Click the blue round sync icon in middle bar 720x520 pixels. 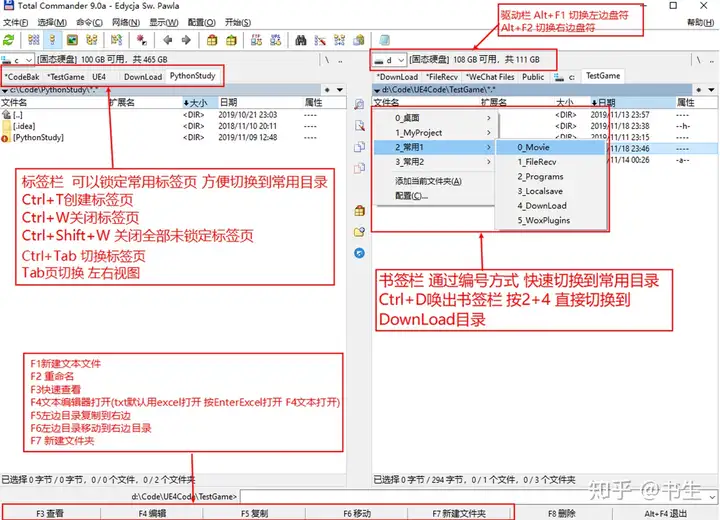click(x=359, y=253)
